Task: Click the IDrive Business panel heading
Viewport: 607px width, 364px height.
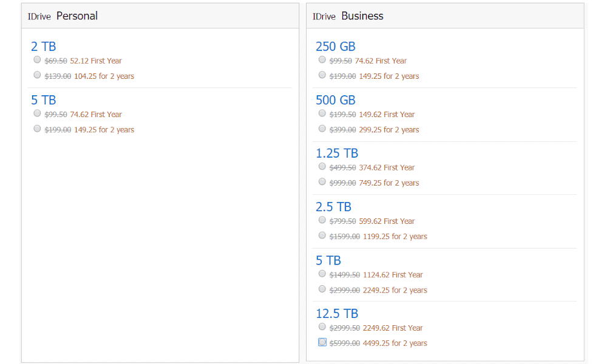Action: 348,16
